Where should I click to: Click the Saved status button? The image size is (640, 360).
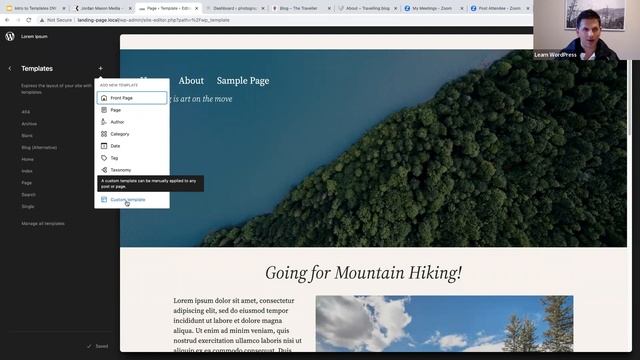98,346
